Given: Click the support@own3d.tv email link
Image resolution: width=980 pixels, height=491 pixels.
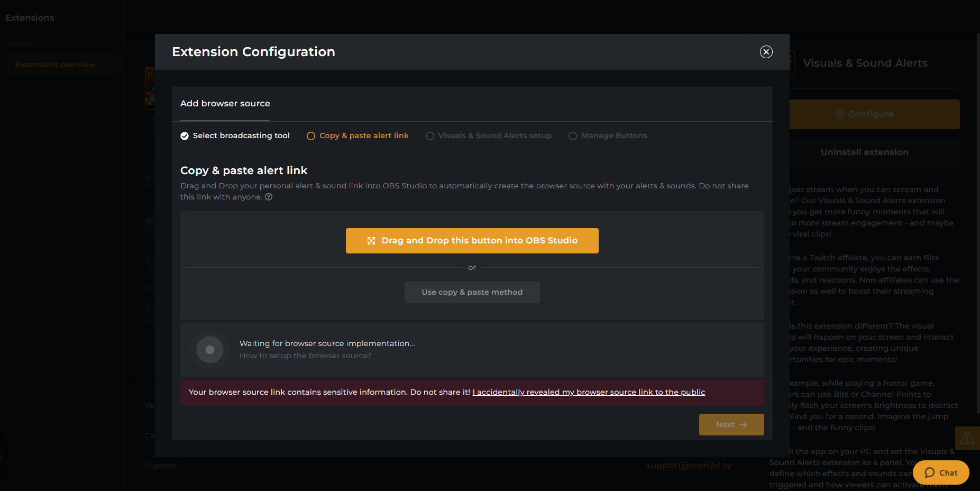Looking at the screenshot, I should click(x=689, y=466).
